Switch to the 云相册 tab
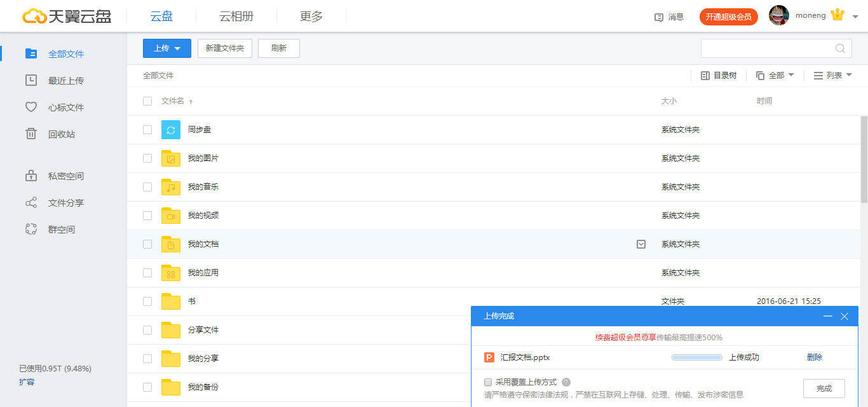The image size is (868, 407). (236, 16)
